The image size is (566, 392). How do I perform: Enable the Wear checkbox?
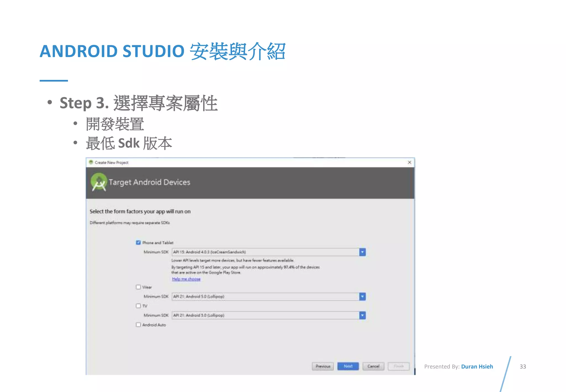pyautogui.click(x=138, y=287)
